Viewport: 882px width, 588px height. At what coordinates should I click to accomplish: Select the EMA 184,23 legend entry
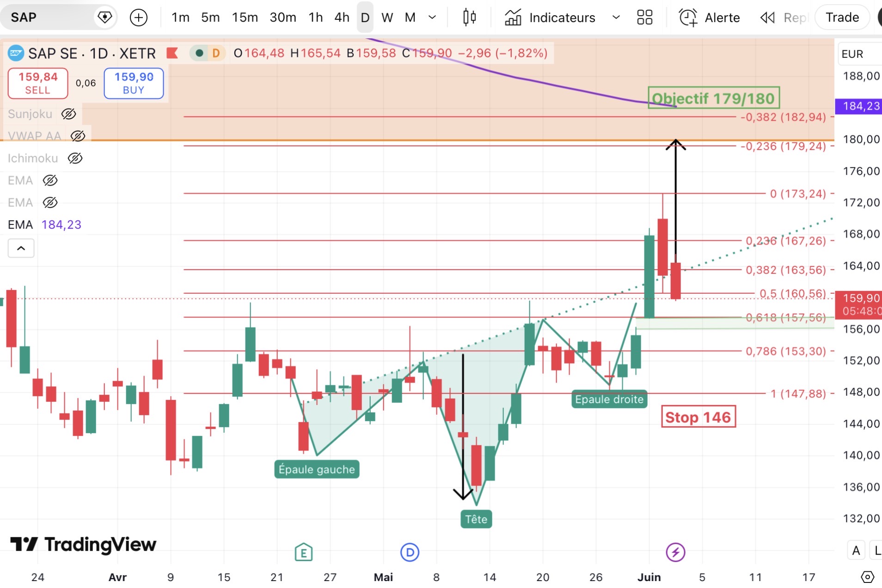tap(44, 224)
